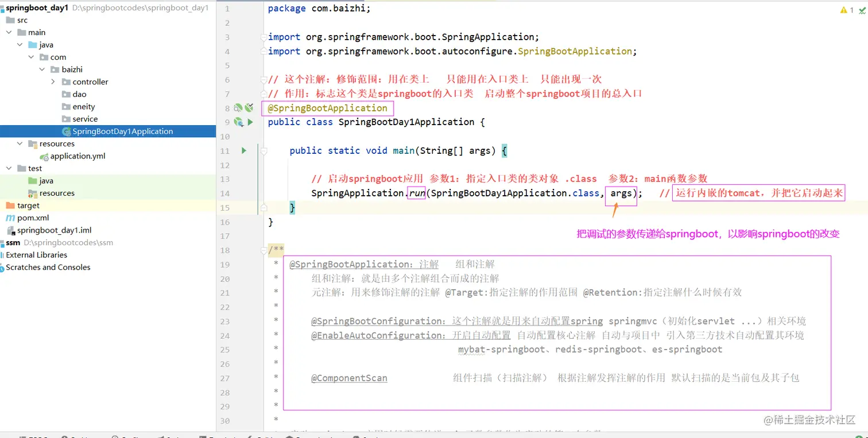Click the Maven 'm' icon of pom.xml
This screenshot has height=438, width=868.
pyautogui.click(x=10, y=218)
